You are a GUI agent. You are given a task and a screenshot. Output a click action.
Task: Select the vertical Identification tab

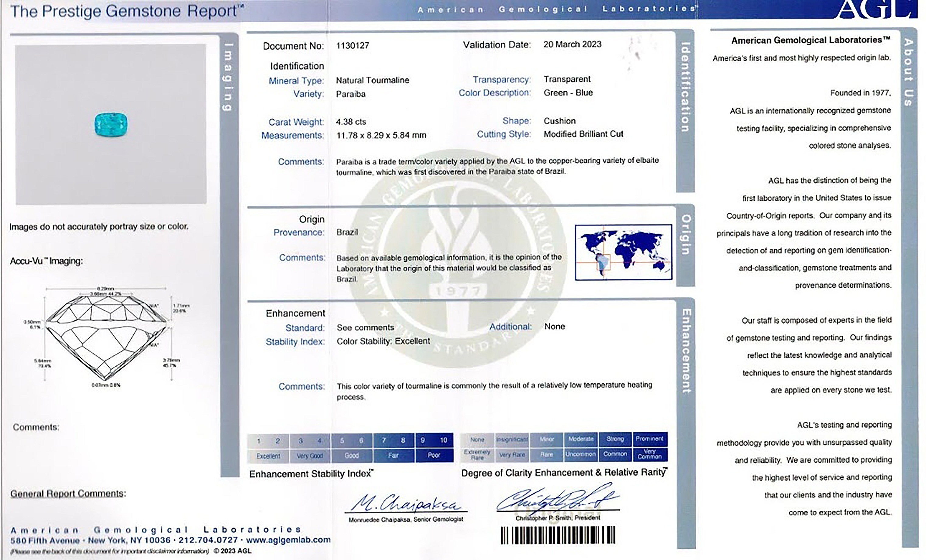685,87
